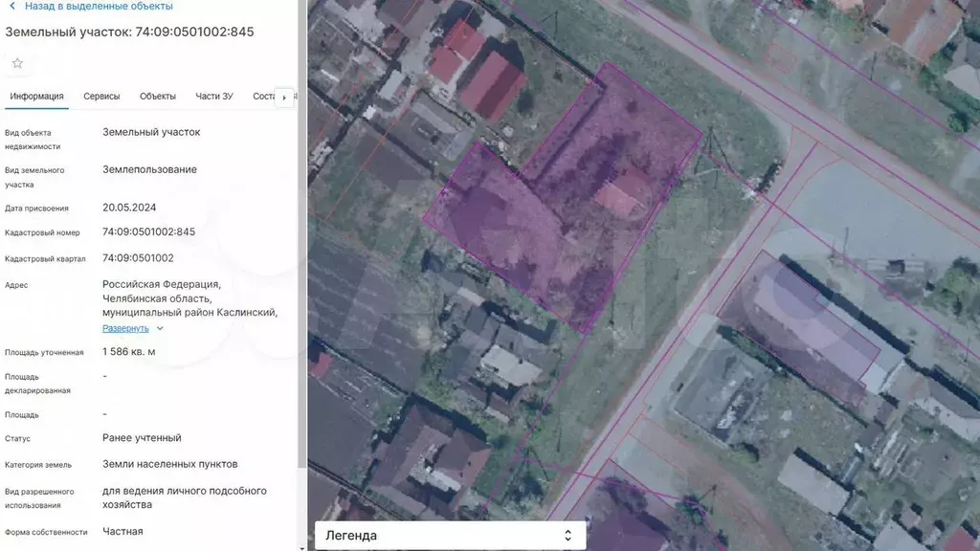Expand the address with Развернуть link
Viewport: 980px width, 551px height.
(x=125, y=328)
